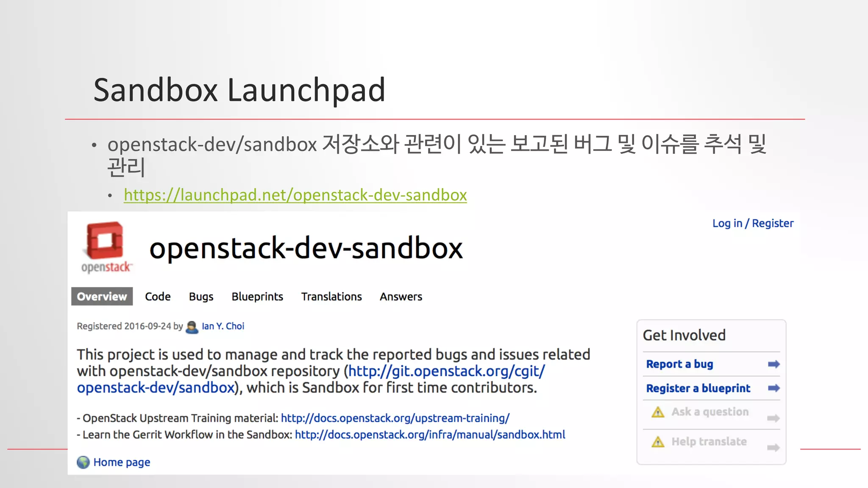Viewport: 868px width, 488px height.
Task: Open Ian Y. Choi's profile link
Action: [223, 326]
